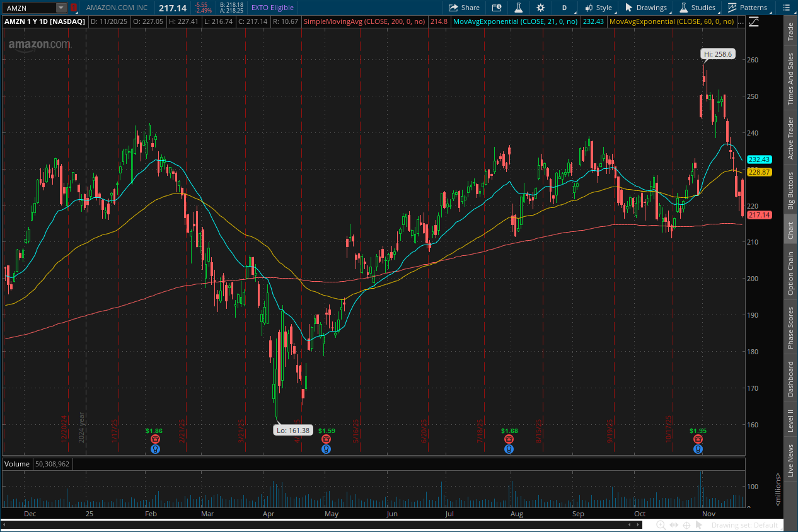This screenshot has width=798, height=532.
Task: Click the earnings phone icon at $1.86
Action: point(156,439)
